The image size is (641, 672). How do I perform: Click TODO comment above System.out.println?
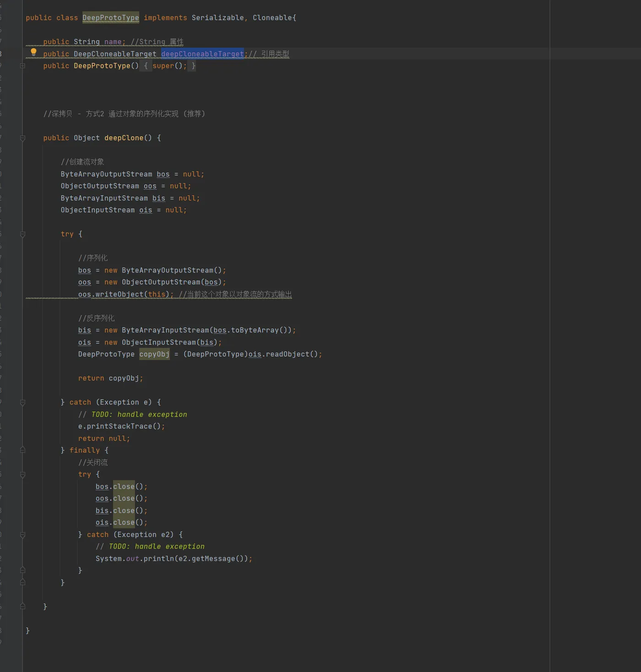pos(150,546)
